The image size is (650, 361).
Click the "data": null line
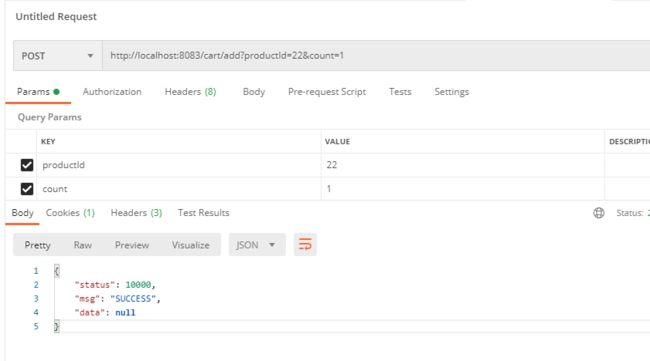[105, 313]
